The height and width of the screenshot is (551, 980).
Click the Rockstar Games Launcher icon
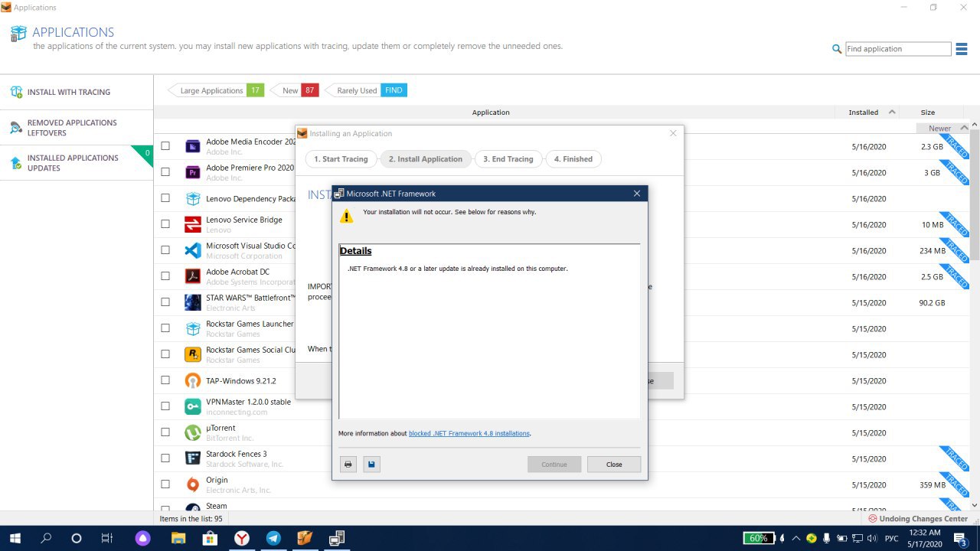(x=193, y=328)
